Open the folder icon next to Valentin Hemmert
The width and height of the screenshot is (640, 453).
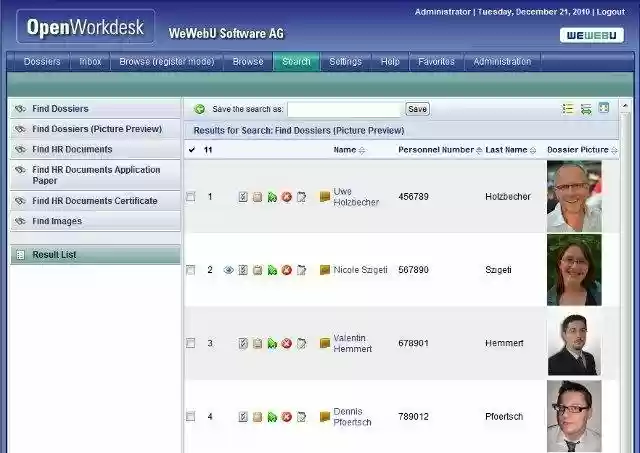[x=325, y=343]
